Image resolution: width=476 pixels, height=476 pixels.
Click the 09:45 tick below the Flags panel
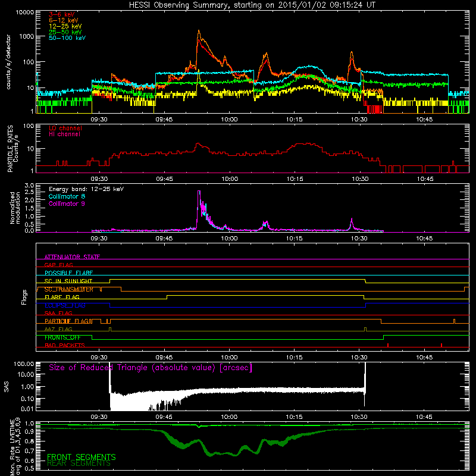click(164, 358)
